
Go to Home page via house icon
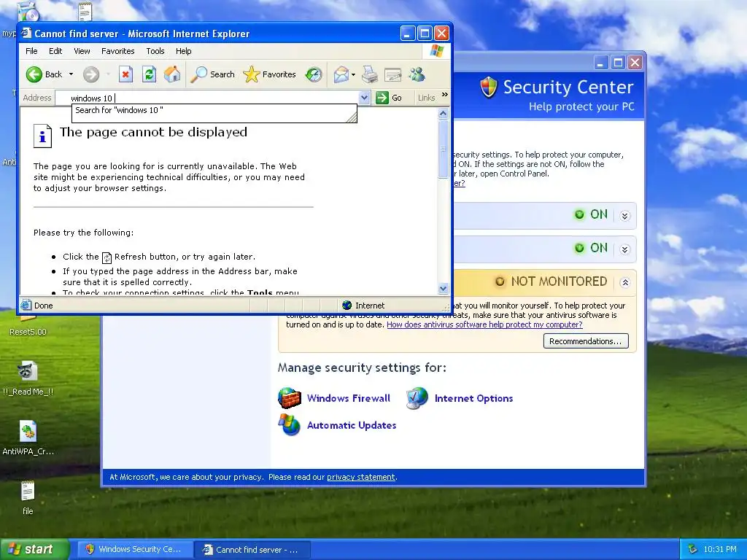pos(172,74)
